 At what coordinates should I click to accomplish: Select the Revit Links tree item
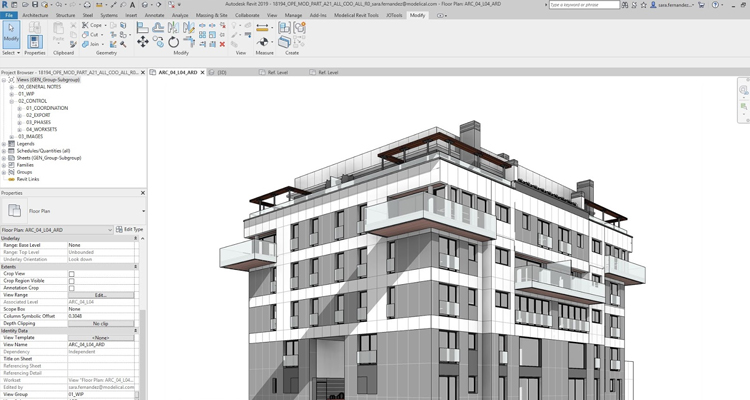click(28, 179)
